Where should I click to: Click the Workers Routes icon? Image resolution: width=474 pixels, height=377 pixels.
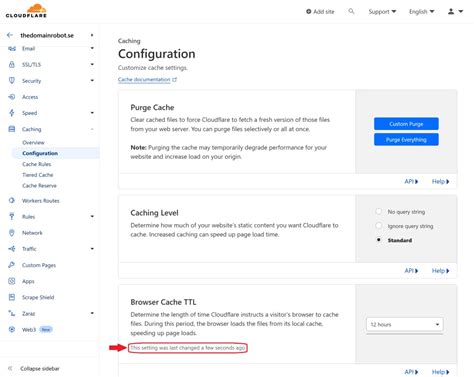pos(12,200)
